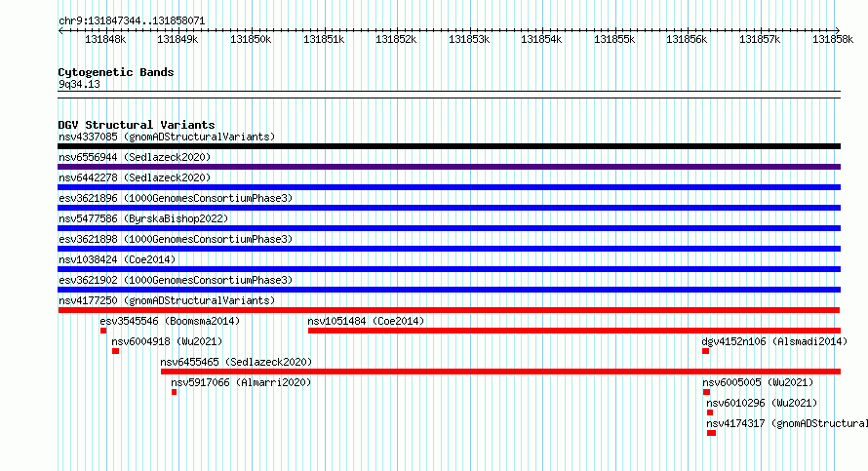868x471 pixels.
Task: Select the purple nsv6556944 variant bar
Action: click(449, 167)
